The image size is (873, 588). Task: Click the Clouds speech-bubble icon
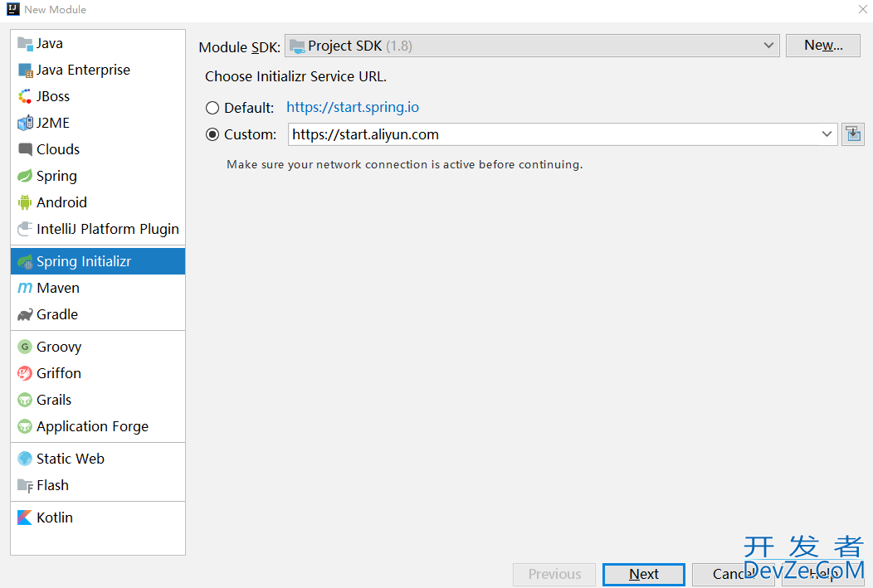coord(25,149)
